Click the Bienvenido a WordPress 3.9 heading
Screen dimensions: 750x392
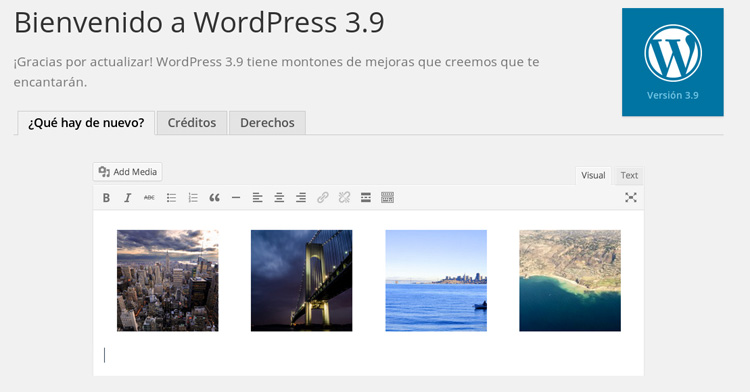(x=199, y=22)
